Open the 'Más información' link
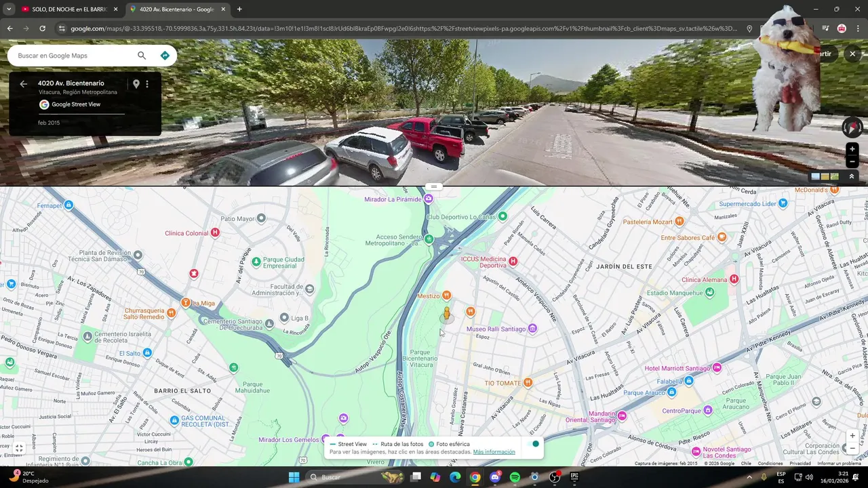 point(494,452)
